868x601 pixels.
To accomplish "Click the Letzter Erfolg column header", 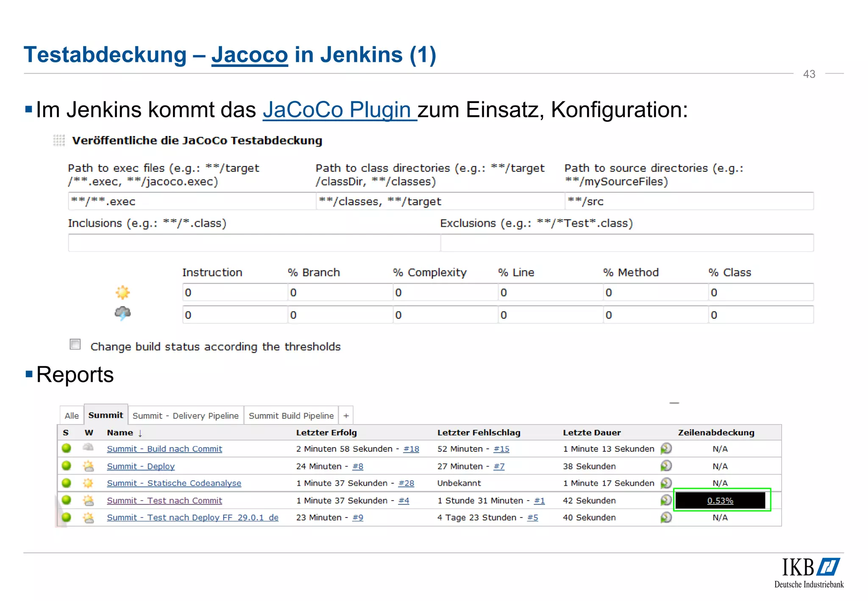I will coord(326,433).
